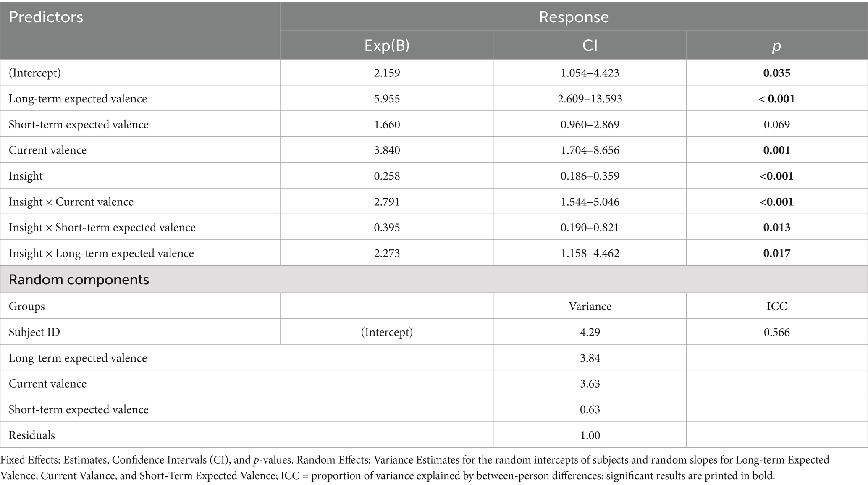Viewport: 868px width, 485px height.
Task: Select the Short-term expected valence p-value 0.069
Action: coord(776,125)
